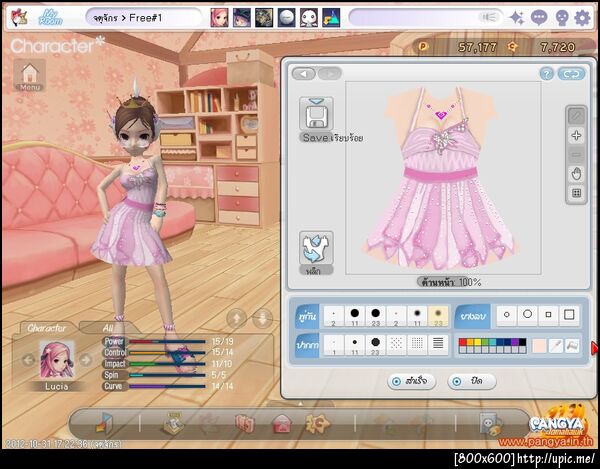Go back with the left arrow button in editor
Screen dimensions: 600x469
tap(304, 73)
